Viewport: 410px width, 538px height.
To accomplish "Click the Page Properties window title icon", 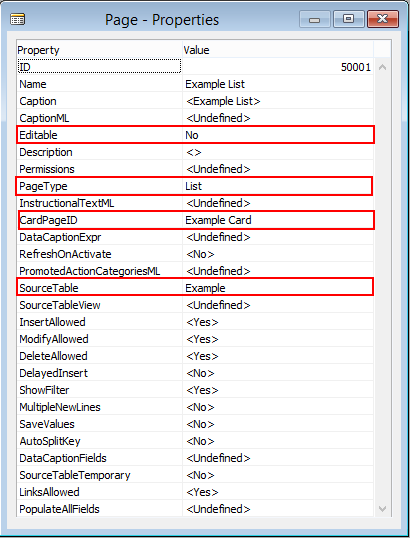I will (x=17, y=20).
